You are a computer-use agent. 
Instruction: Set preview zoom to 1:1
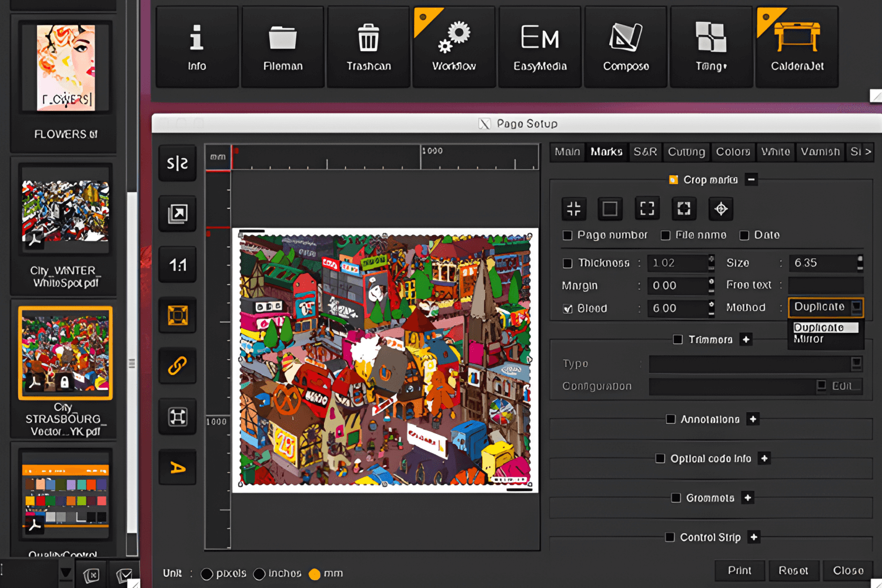[177, 265]
